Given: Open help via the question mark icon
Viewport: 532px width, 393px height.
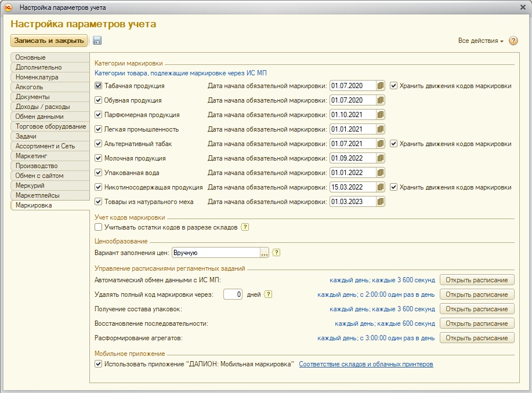Looking at the screenshot, I should click(513, 41).
